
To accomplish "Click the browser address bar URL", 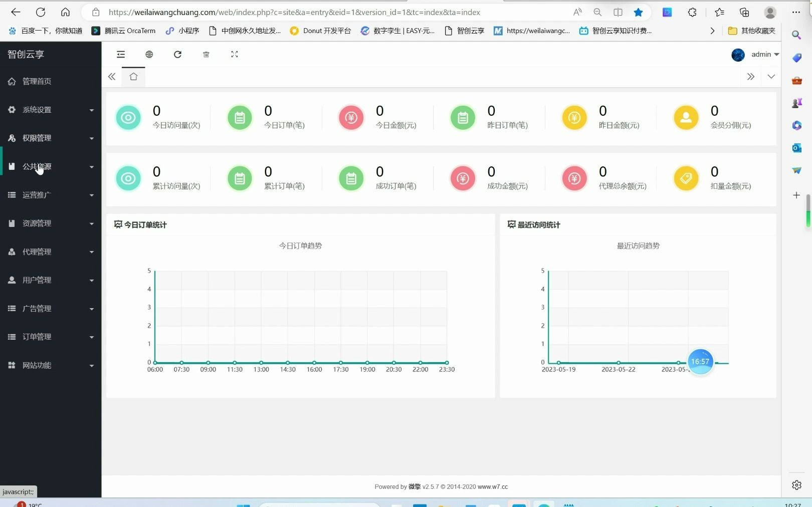I will coord(294,12).
